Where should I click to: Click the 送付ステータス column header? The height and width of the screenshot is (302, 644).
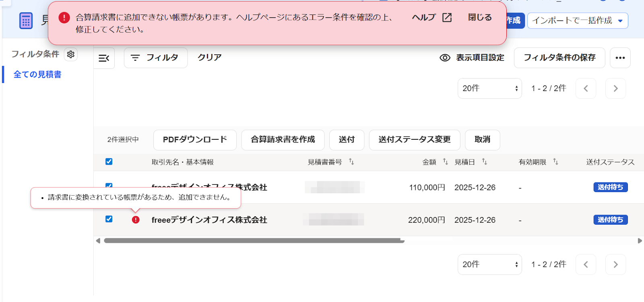pos(610,162)
